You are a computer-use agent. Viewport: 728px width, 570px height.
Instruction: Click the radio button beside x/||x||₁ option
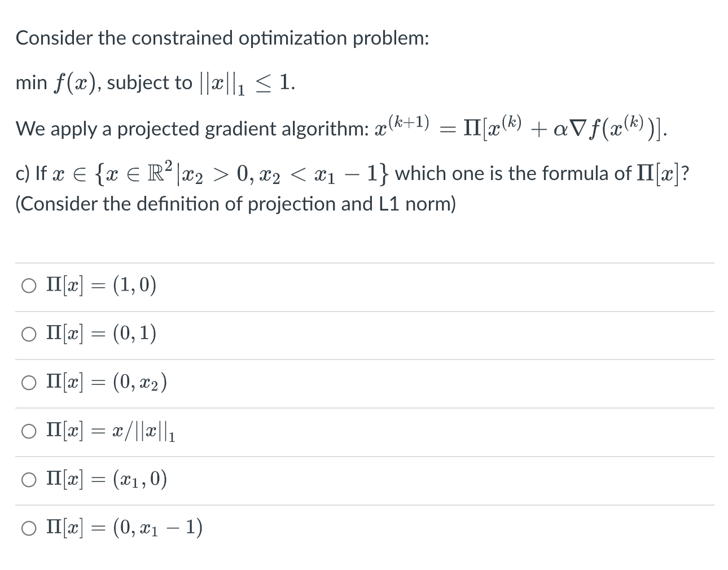pyautogui.click(x=28, y=431)
